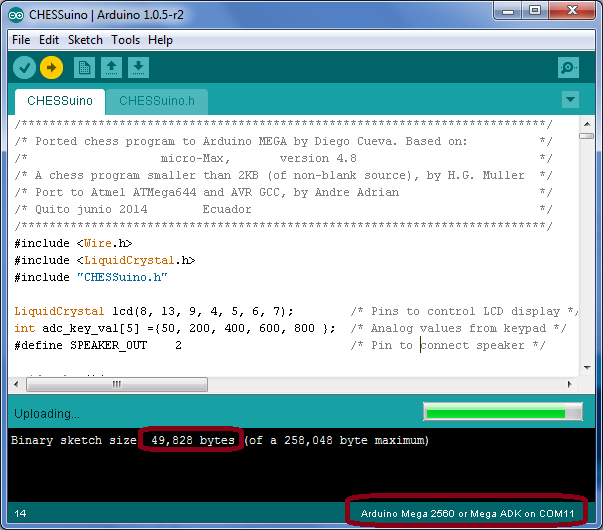Screen dimensions: 603x530
Task: Switch to the CHESSuino.h tab
Action: [x=157, y=101]
